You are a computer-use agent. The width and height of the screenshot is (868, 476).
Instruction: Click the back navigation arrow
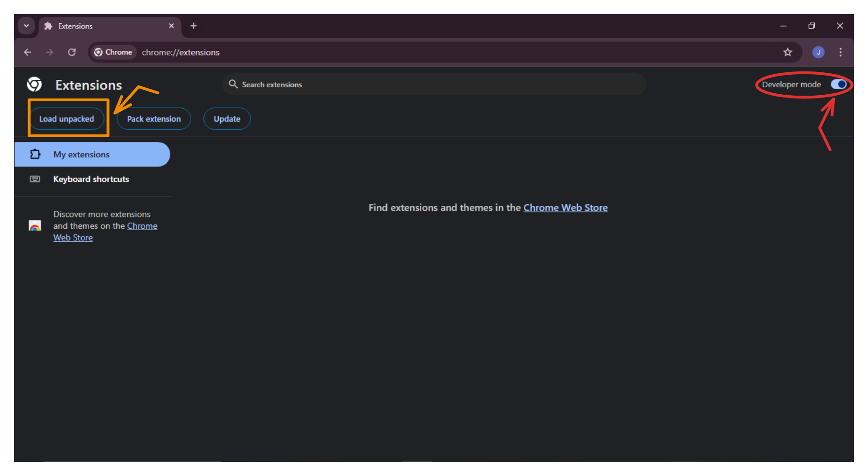(28, 52)
